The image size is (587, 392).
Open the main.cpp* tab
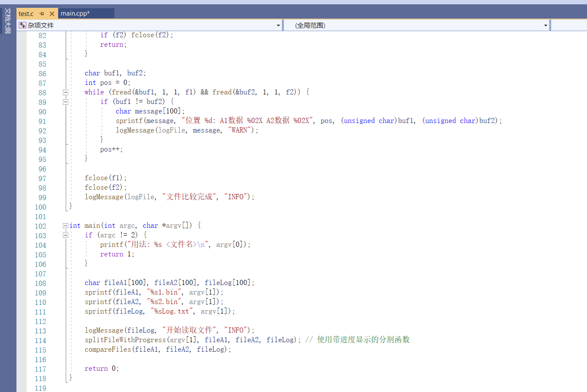(75, 13)
